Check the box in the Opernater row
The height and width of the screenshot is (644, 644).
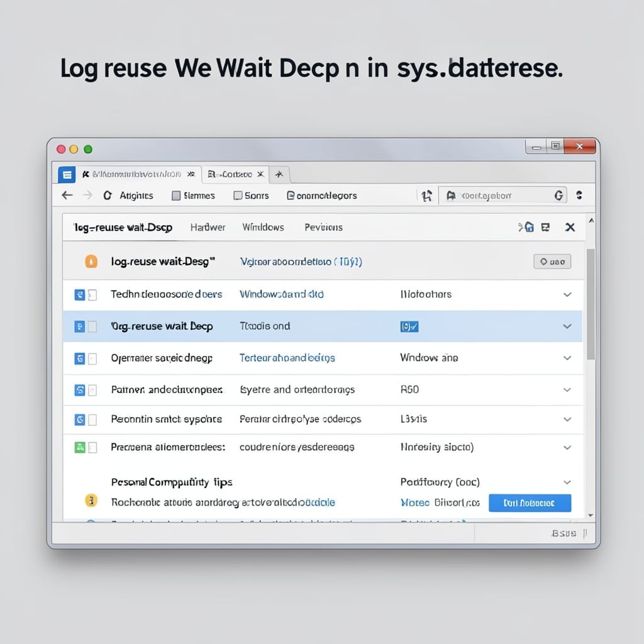92,358
